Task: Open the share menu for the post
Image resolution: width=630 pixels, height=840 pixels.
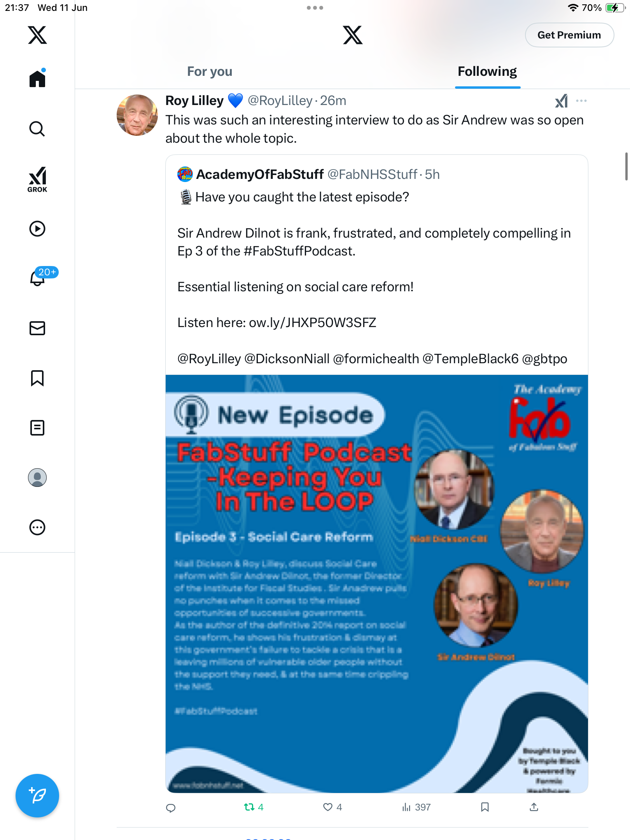Action: click(x=534, y=807)
